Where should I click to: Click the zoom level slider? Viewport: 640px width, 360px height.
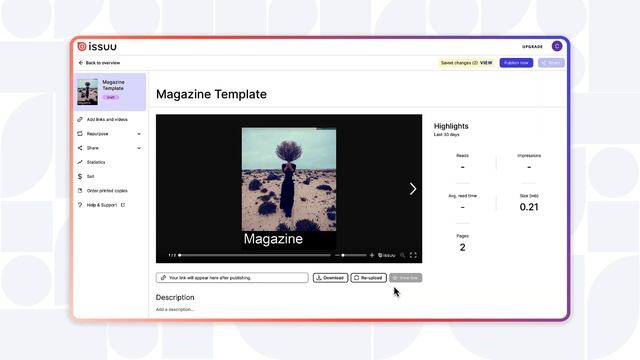(354, 256)
